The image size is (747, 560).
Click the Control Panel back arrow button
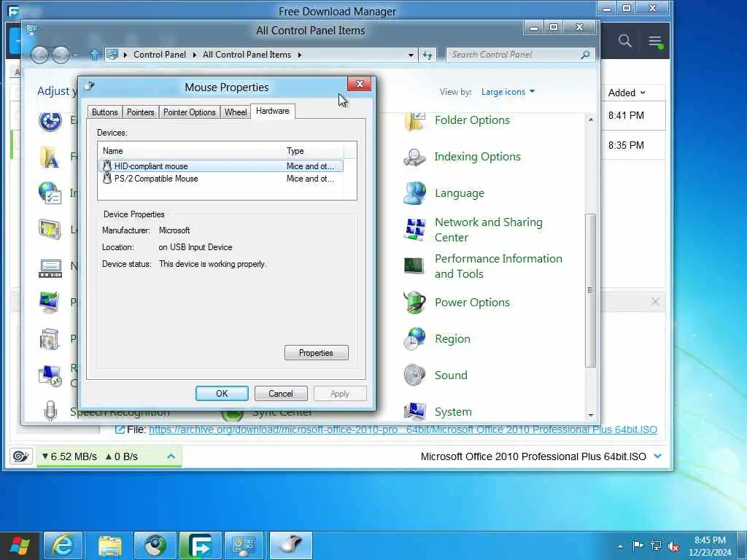(39, 55)
